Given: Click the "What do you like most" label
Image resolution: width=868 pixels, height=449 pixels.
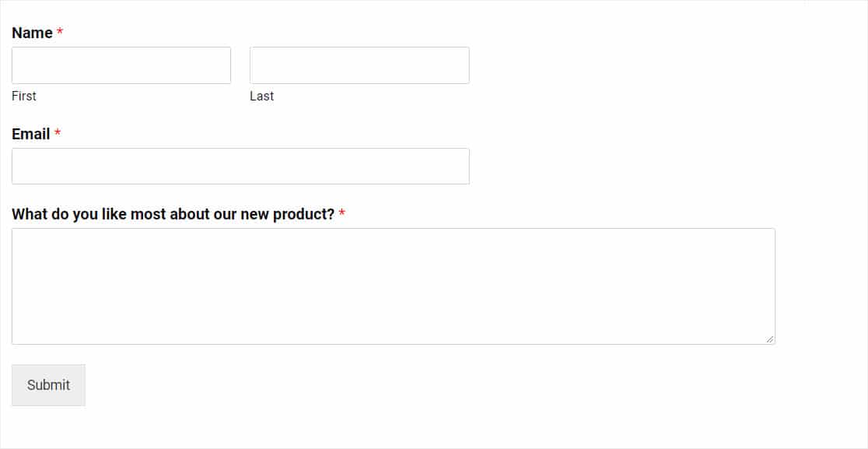Looking at the screenshot, I should point(173,214).
